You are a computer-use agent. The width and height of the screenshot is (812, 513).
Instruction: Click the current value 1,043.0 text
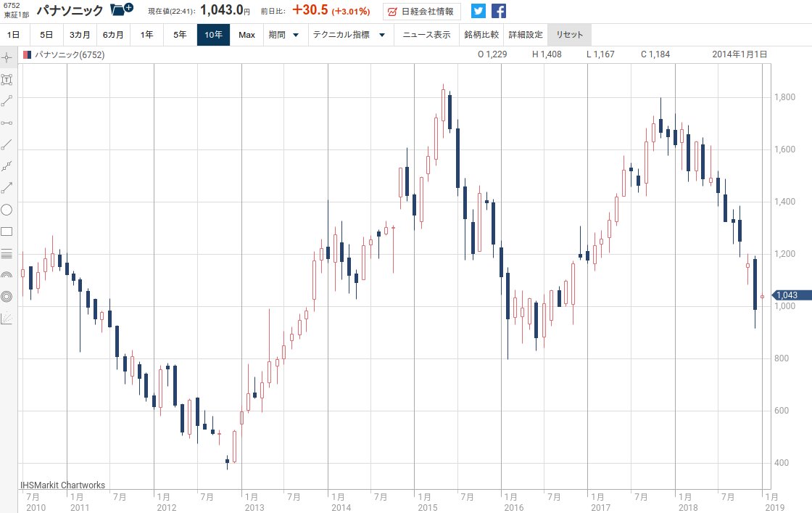click(222, 10)
